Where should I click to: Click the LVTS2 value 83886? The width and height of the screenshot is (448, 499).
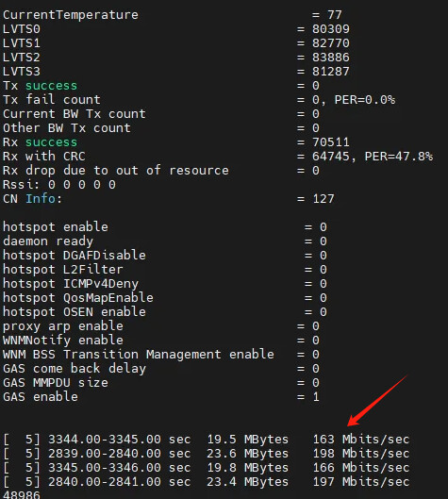[331, 58]
